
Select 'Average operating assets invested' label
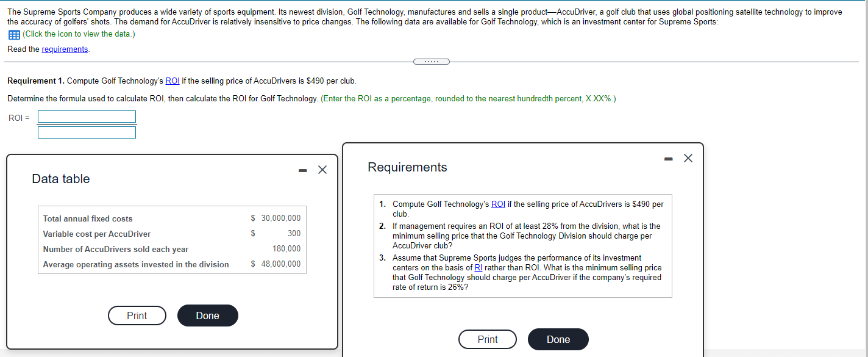[x=136, y=264]
